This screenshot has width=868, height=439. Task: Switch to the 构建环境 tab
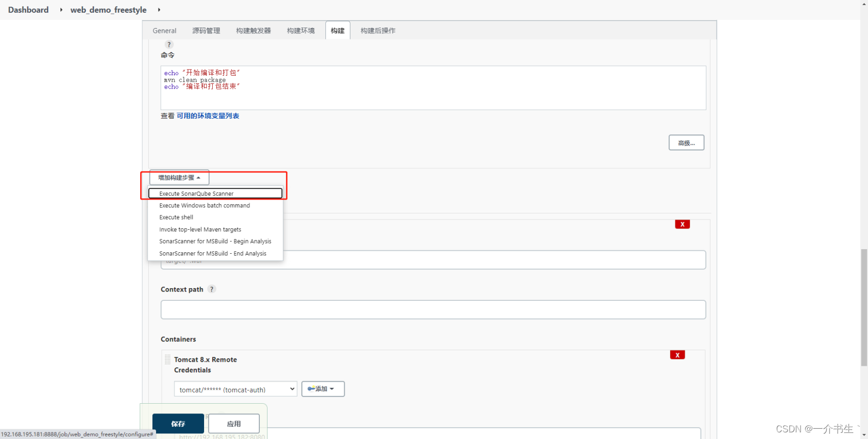point(301,31)
